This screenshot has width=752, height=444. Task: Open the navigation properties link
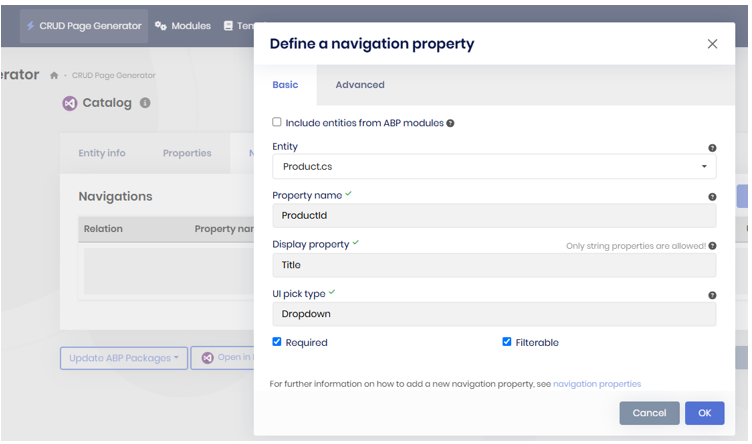(x=597, y=384)
